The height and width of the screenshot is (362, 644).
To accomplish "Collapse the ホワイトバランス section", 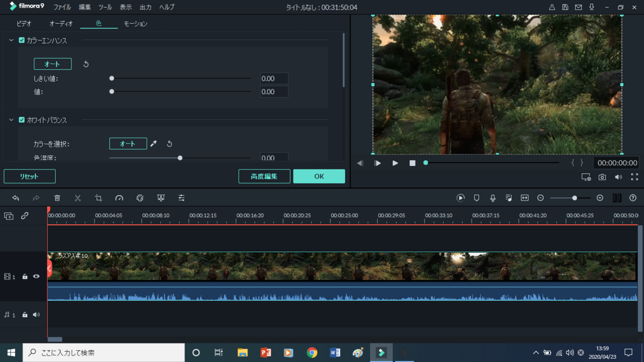I will click(11, 120).
